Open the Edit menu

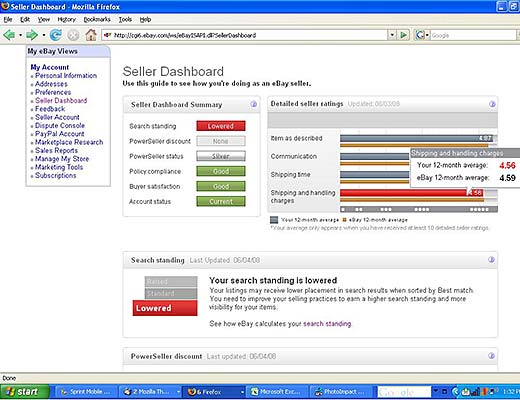pos(25,19)
